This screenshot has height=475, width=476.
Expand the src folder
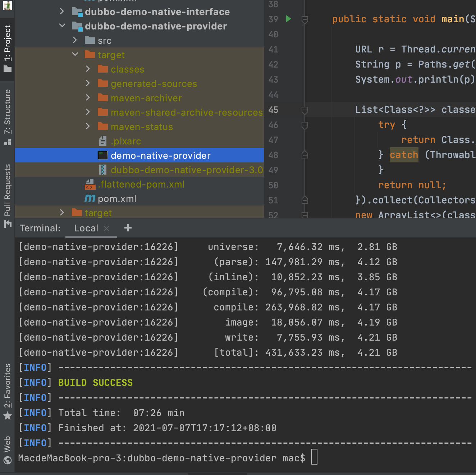click(75, 40)
